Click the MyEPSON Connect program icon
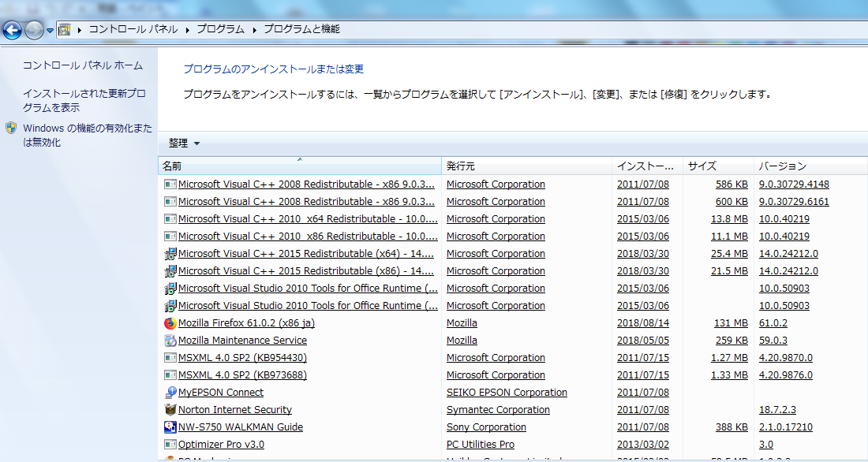 point(170,393)
